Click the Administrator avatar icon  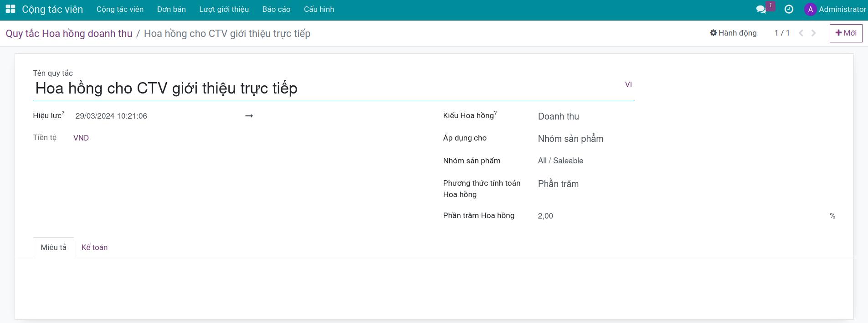click(810, 9)
